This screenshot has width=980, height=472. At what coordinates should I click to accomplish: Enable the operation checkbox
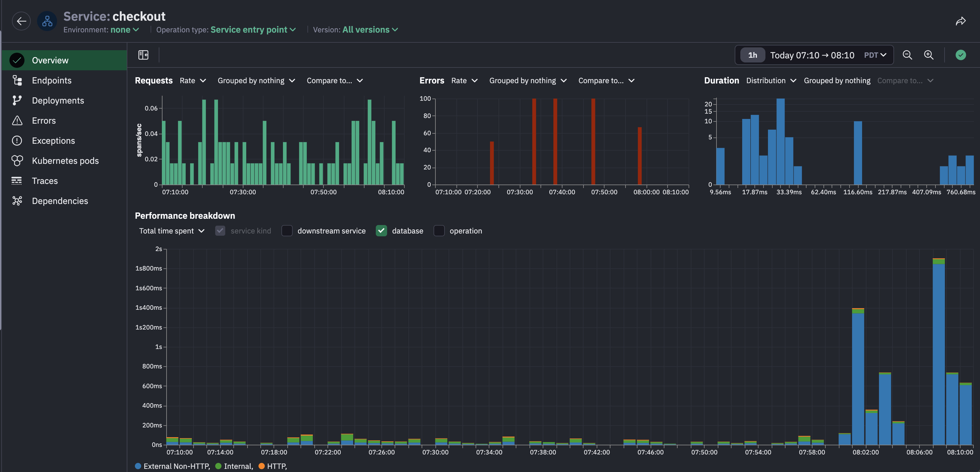439,231
